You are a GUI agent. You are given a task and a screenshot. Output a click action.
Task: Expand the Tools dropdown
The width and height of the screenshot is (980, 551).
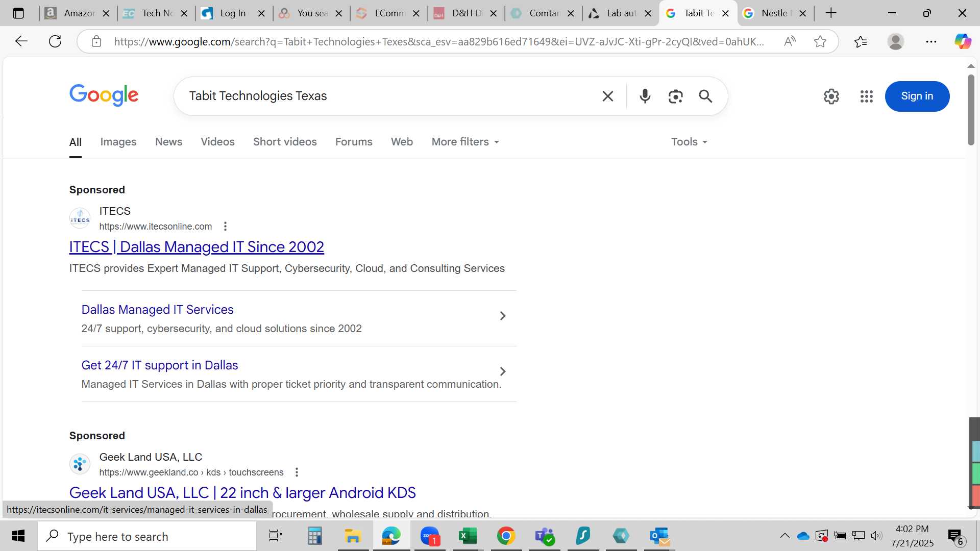[689, 142]
